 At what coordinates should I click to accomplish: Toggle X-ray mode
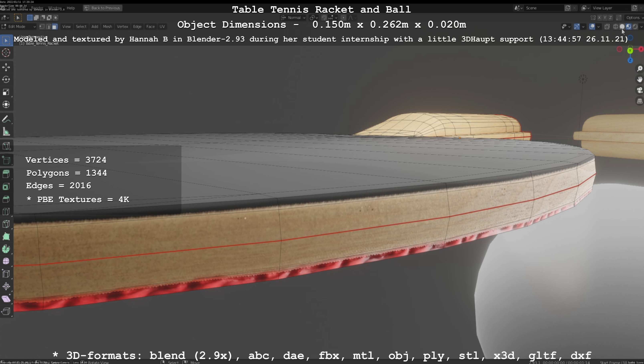pos(607,26)
